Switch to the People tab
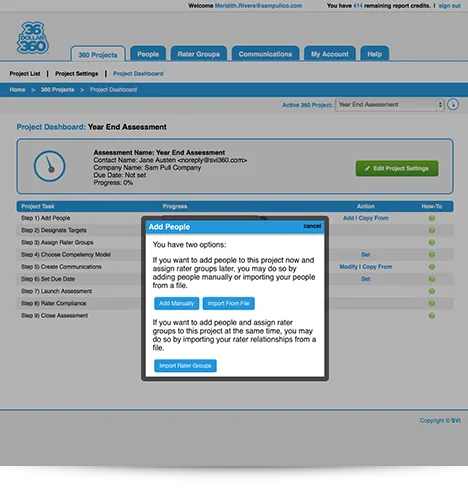Viewport: 468px width, 493px height. pos(148,54)
